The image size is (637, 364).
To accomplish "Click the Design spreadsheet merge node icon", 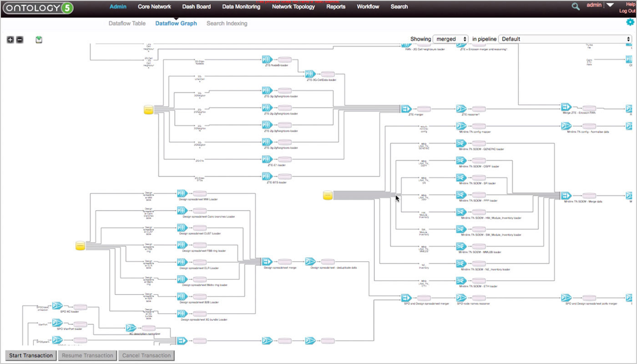I will (267, 262).
